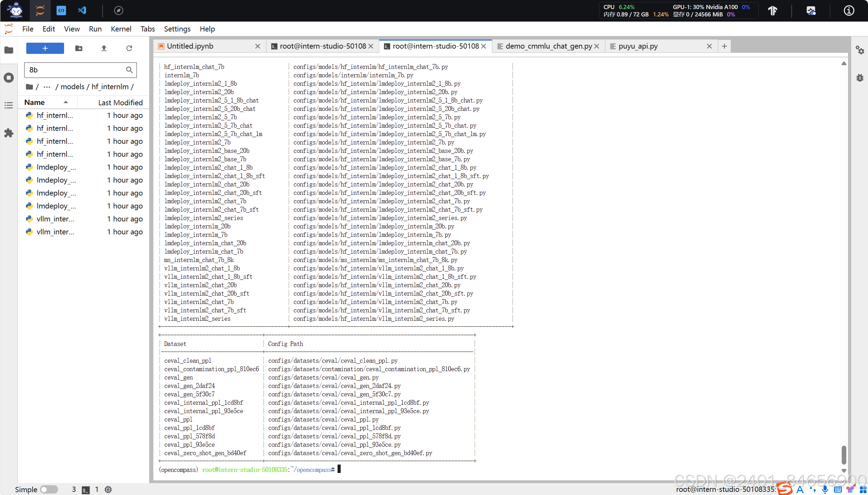Open the Table of Contents sidebar

[x=9, y=105]
